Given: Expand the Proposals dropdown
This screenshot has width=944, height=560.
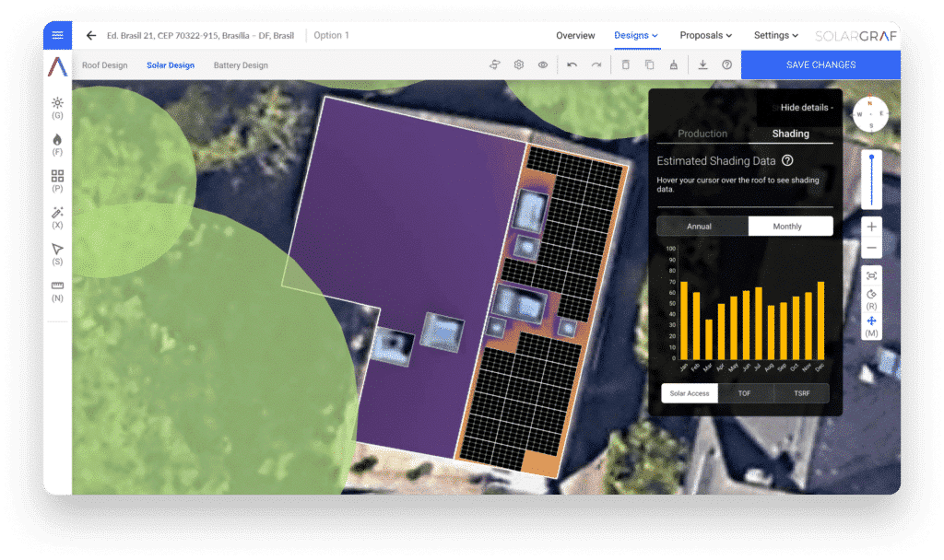Looking at the screenshot, I should (705, 35).
